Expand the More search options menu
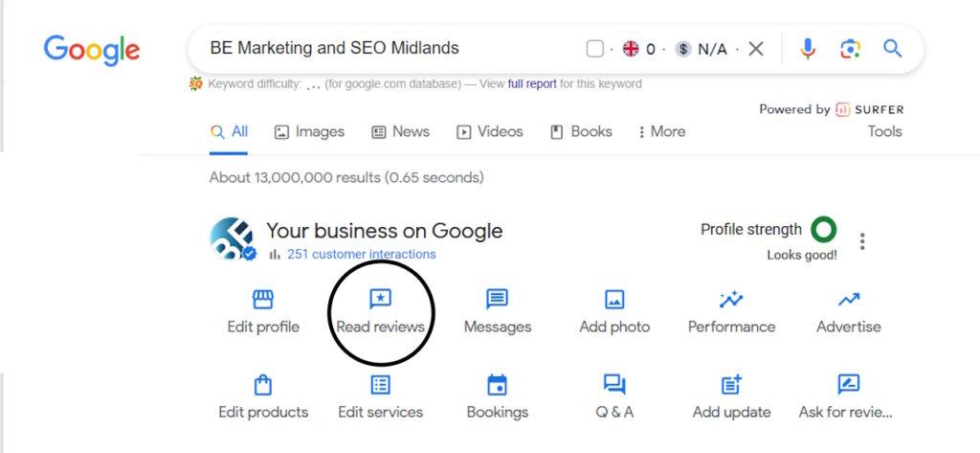Screen dimensions: 980x453 coord(662,132)
